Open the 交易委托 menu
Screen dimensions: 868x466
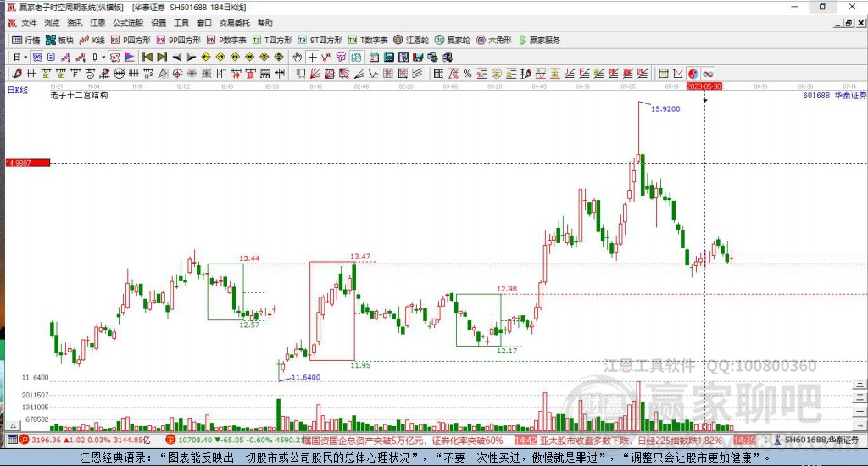pos(235,23)
